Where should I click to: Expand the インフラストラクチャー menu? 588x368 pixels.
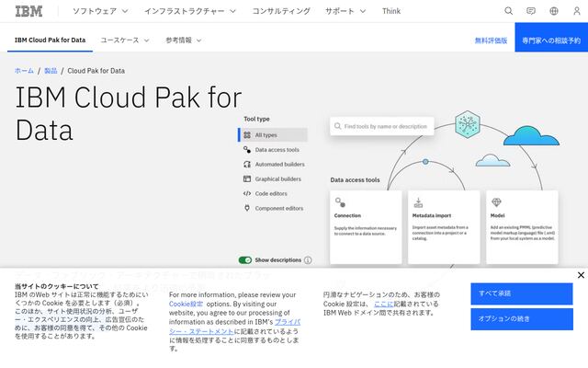pos(190,11)
